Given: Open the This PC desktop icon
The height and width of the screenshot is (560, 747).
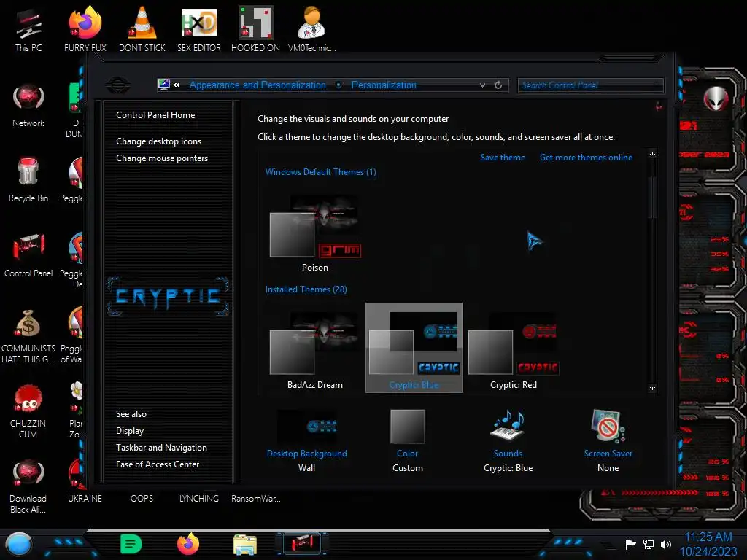Looking at the screenshot, I should tap(28, 28).
